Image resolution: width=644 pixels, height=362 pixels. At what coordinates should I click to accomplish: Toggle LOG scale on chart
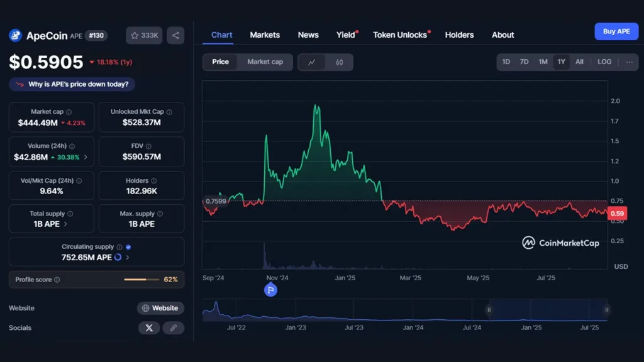(604, 62)
